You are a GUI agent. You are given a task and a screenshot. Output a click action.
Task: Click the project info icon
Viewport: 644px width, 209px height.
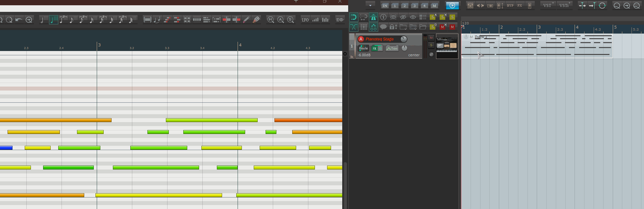click(x=383, y=17)
